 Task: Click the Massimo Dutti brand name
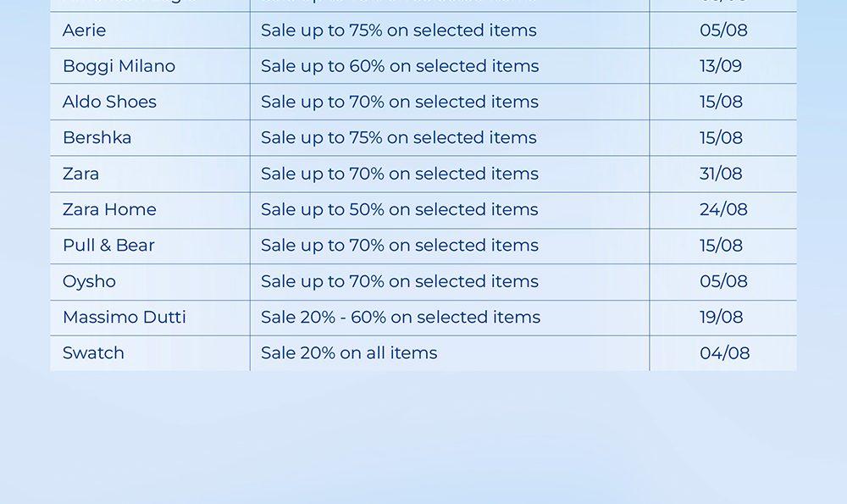coord(124,318)
